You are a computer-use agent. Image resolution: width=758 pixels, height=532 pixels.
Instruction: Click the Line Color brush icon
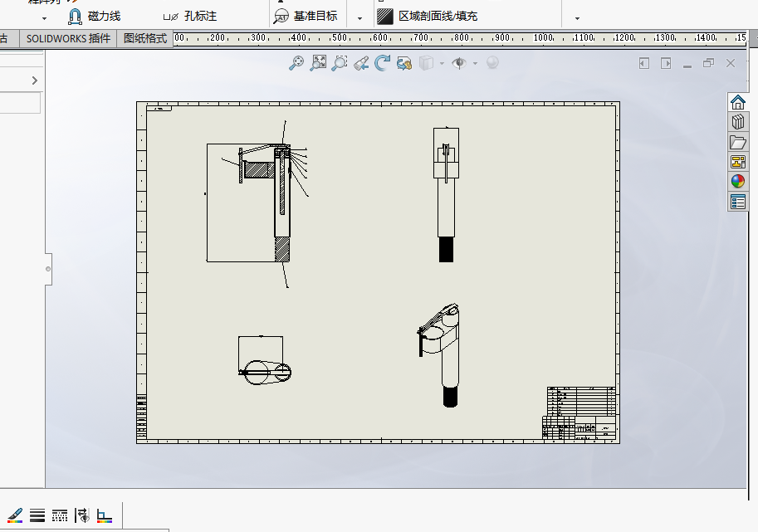click(x=15, y=515)
